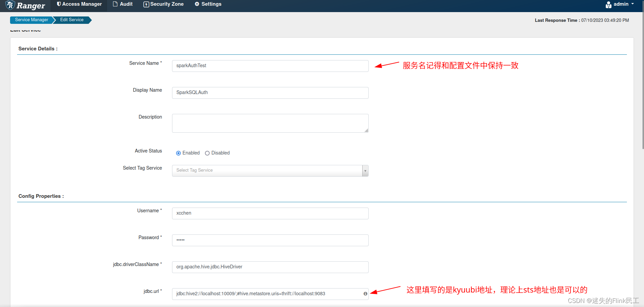644x307 pixels.
Task: Open the Audit menu
Action: point(122,4)
